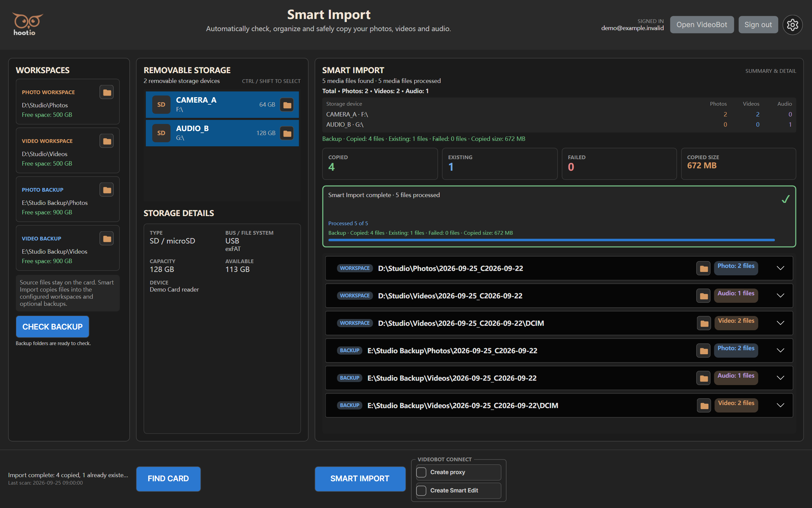This screenshot has height=508, width=812.
Task: Open folder for backup Videos DCIM row
Action: pyautogui.click(x=704, y=406)
